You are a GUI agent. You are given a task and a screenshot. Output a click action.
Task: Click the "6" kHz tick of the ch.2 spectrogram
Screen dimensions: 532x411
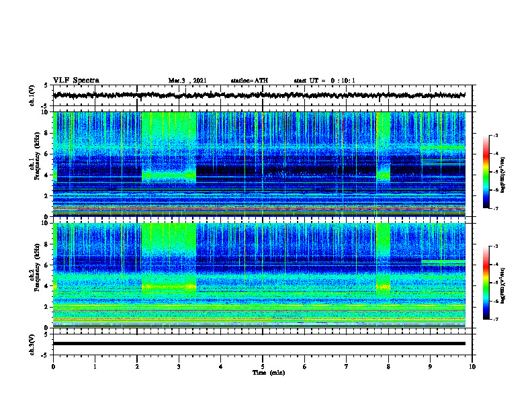46,265
